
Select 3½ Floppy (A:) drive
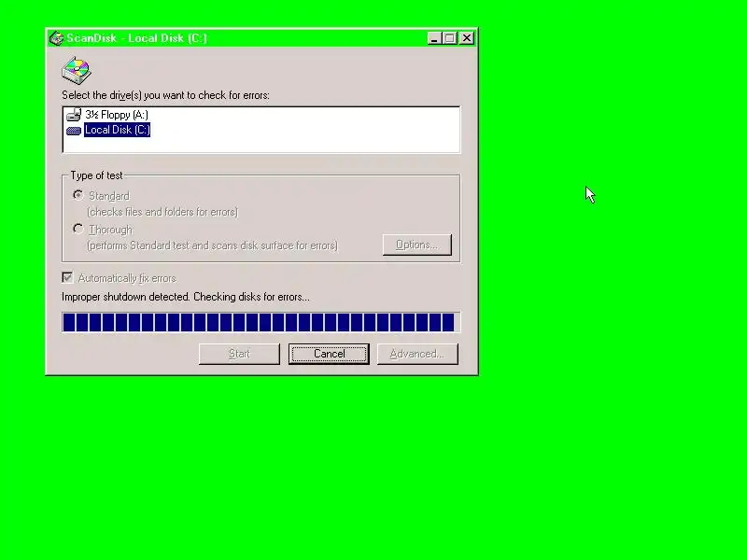(117, 115)
